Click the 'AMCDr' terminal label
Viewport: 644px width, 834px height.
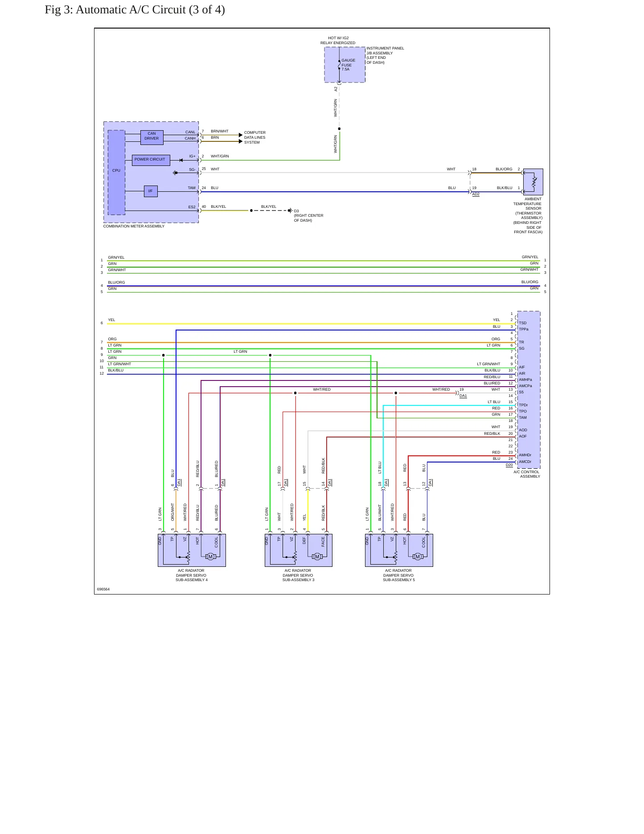click(525, 462)
